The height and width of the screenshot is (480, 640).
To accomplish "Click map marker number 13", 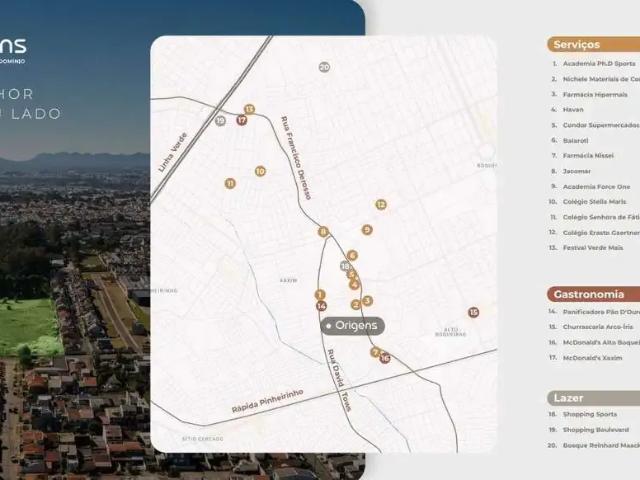I will 249,109.
